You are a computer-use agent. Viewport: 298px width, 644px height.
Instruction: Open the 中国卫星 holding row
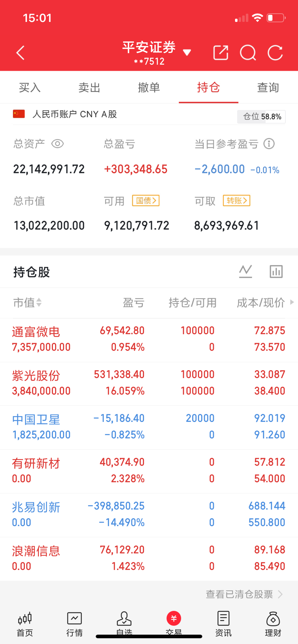pyautogui.click(x=149, y=428)
